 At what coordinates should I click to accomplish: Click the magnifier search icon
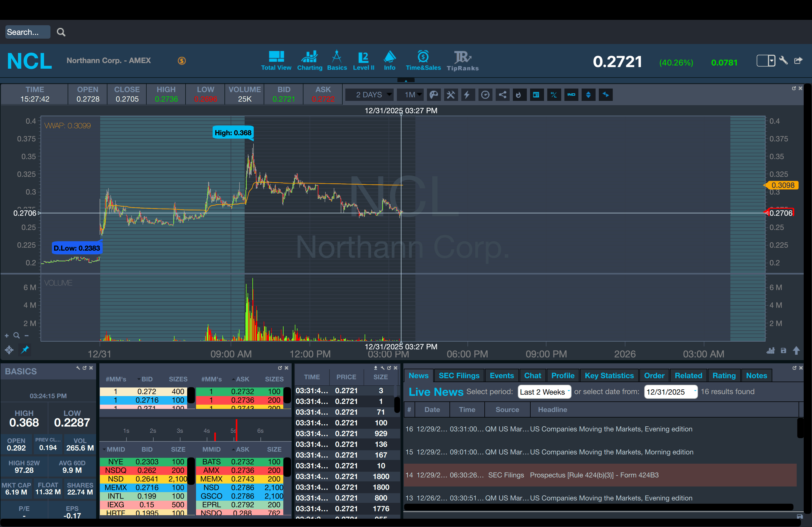click(61, 32)
